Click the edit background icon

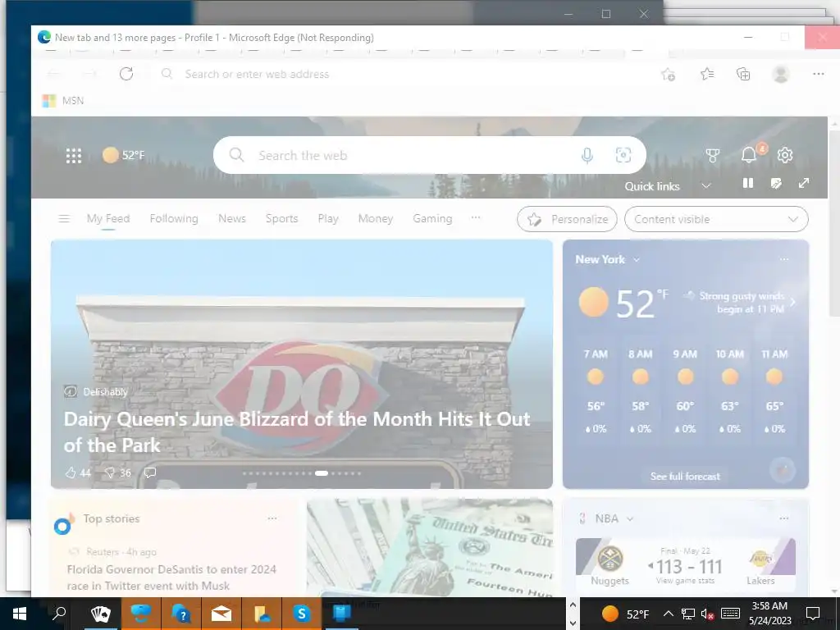[x=776, y=183]
